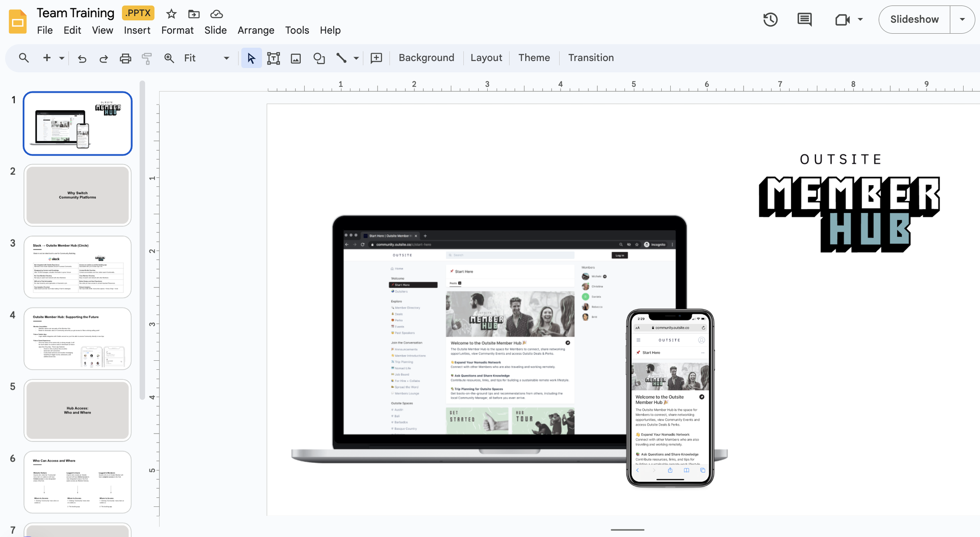Open the Fit zoom level dropdown
980x537 pixels.
207,58
